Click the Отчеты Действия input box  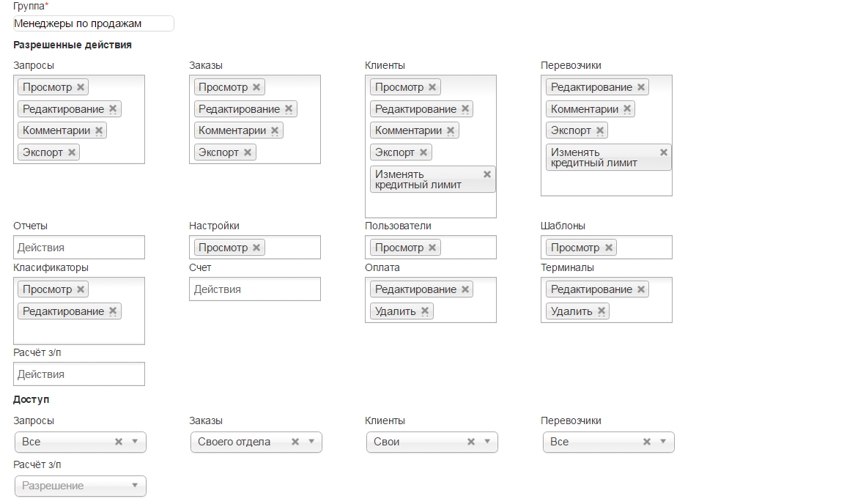click(x=79, y=248)
